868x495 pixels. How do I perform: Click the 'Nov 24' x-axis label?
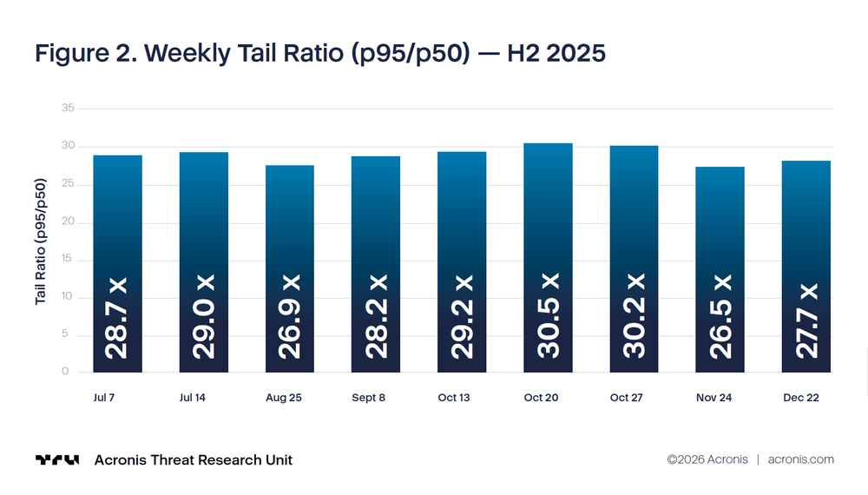click(713, 398)
